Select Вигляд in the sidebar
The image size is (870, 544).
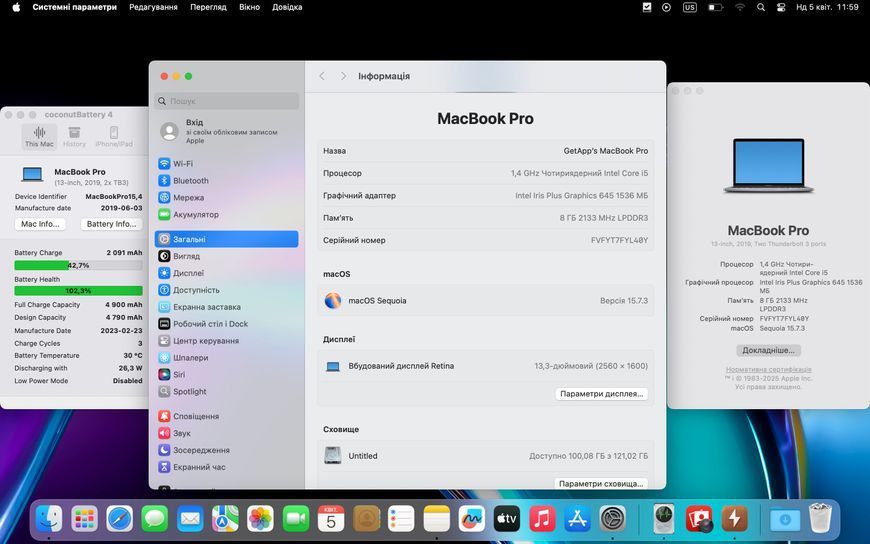[226, 256]
